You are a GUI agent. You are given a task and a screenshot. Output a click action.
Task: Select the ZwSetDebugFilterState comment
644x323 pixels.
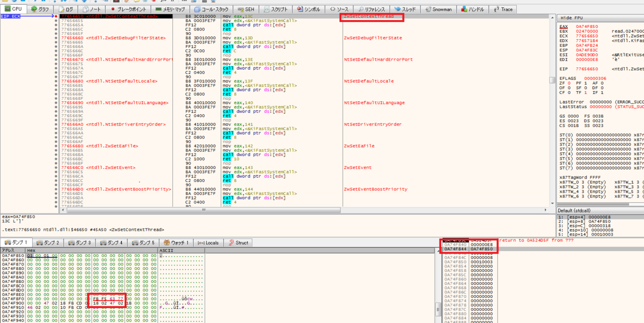373,38
